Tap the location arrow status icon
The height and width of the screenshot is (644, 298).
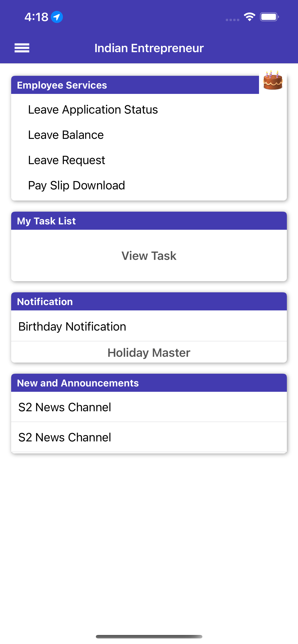click(x=57, y=17)
